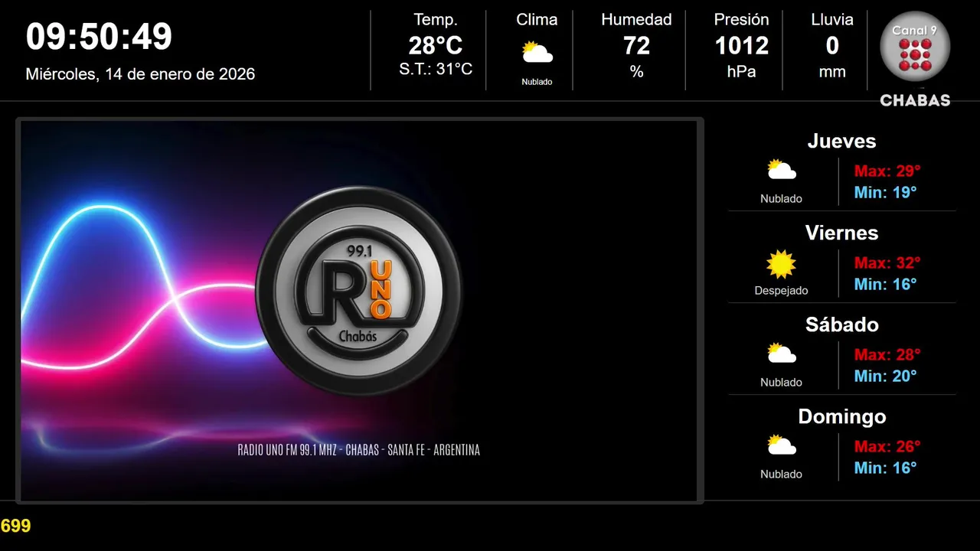980x551 pixels.
Task: Click the Clima heading
Action: (537, 20)
